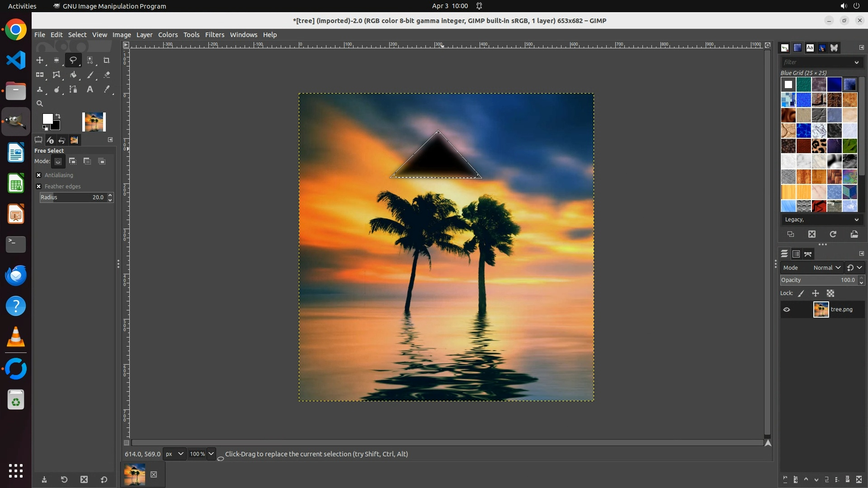Open the zoom percentage dropdown

(x=211, y=454)
